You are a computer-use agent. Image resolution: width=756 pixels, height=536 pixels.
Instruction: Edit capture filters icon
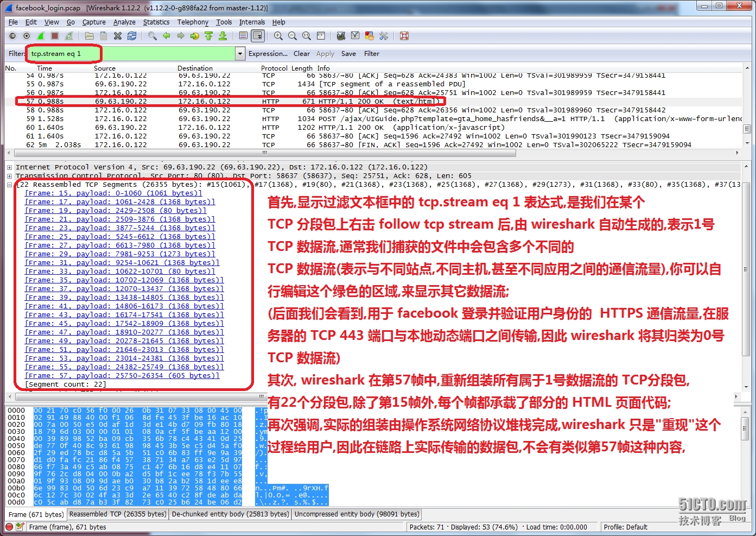pyautogui.click(x=341, y=36)
